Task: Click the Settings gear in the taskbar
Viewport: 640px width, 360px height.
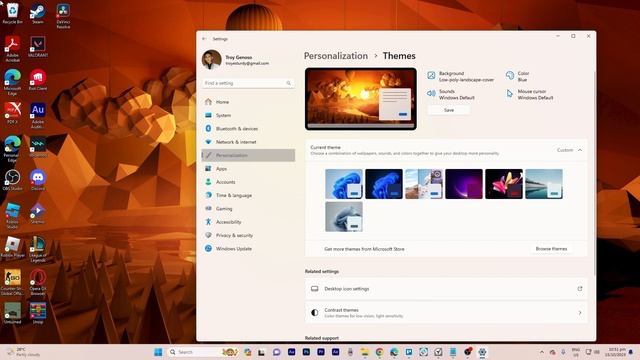Action: 482,352
